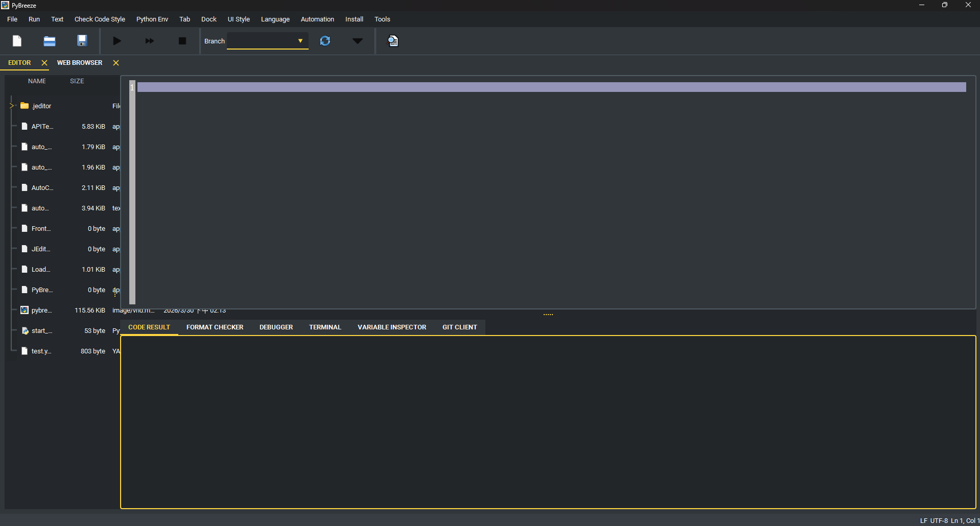Image resolution: width=980 pixels, height=526 pixels.
Task: Refresh the git branch list
Action: [325, 41]
